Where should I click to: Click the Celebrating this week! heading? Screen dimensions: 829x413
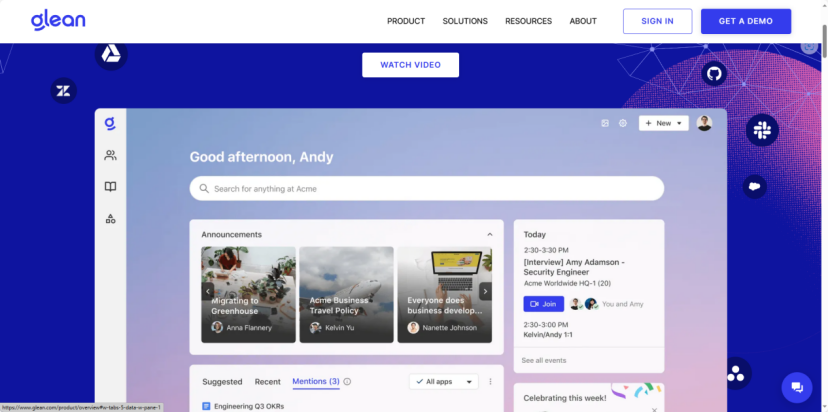click(x=565, y=398)
